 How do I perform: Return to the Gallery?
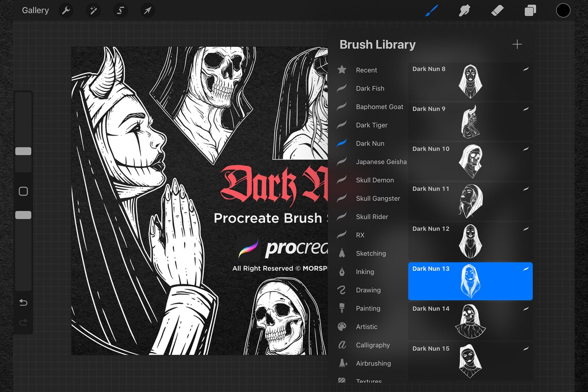click(35, 10)
